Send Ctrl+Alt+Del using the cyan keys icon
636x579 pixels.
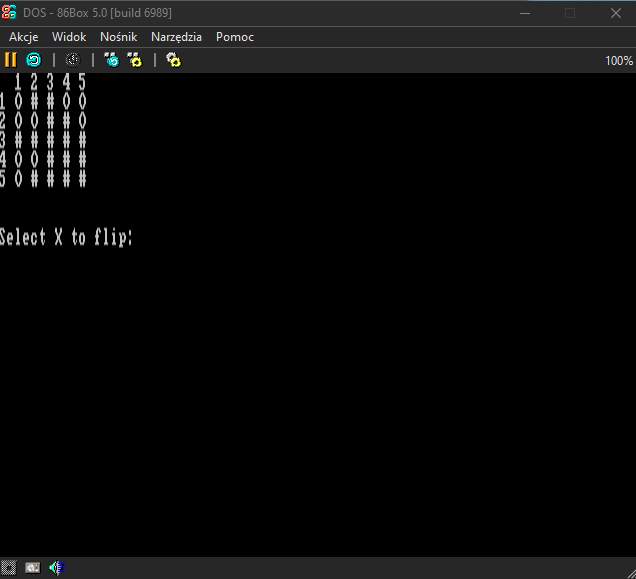[x=112, y=60]
